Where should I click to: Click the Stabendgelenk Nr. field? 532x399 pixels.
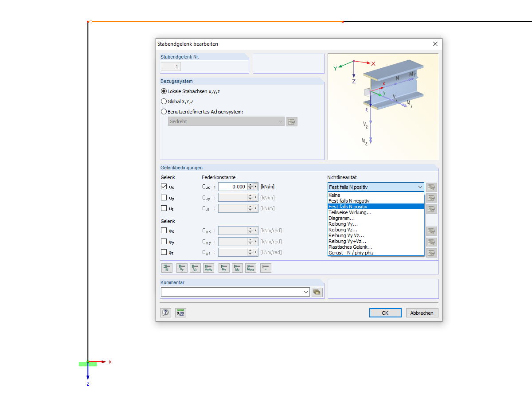tap(171, 66)
